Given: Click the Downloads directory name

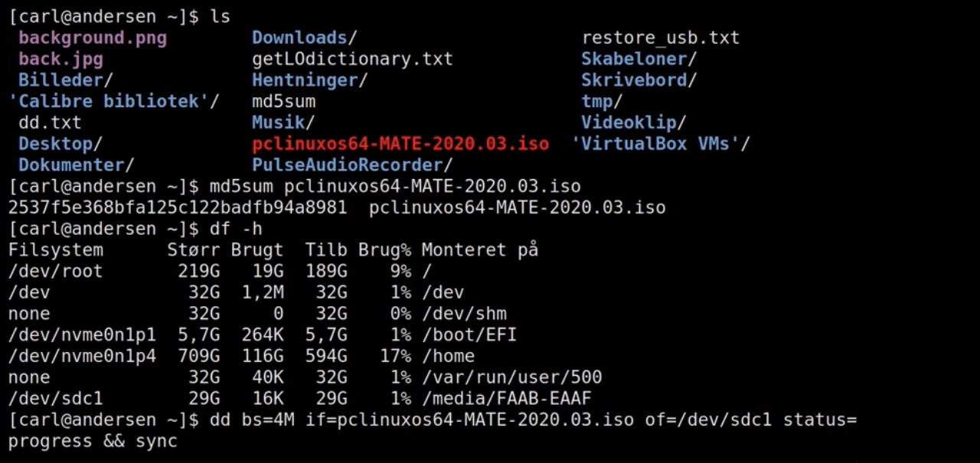Looking at the screenshot, I should point(299,37).
